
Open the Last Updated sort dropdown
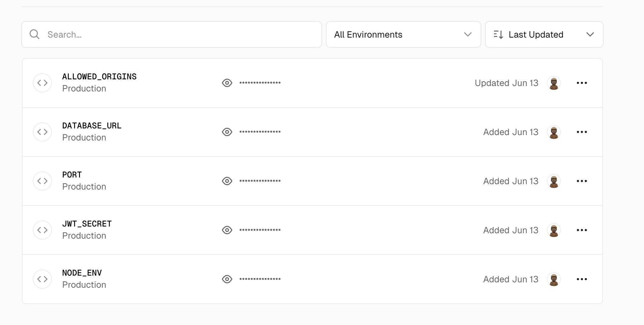pos(544,34)
